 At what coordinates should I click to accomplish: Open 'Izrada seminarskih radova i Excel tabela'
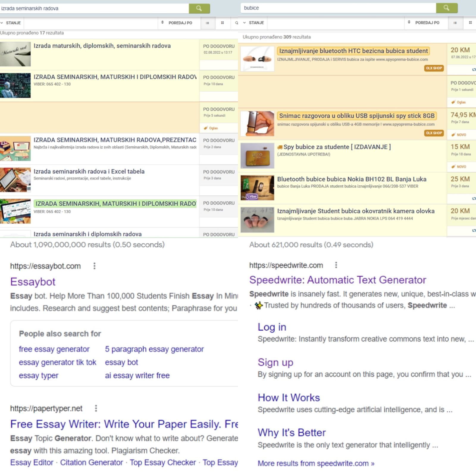click(89, 171)
